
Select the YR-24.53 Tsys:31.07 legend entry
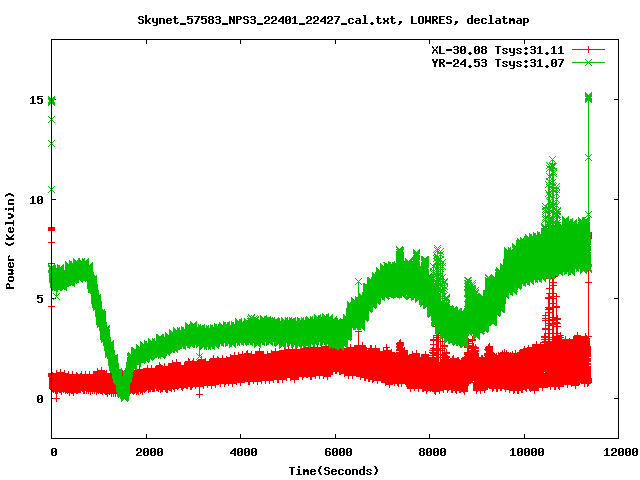click(x=498, y=63)
